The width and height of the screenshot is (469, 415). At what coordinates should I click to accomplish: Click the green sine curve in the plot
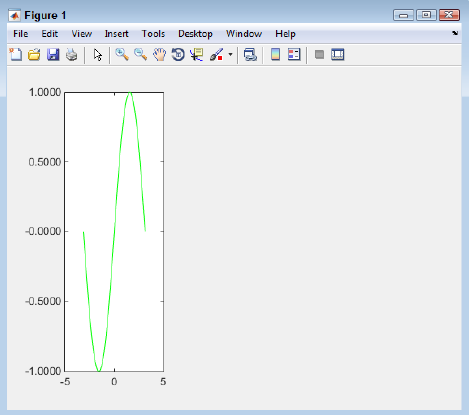(x=114, y=231)
